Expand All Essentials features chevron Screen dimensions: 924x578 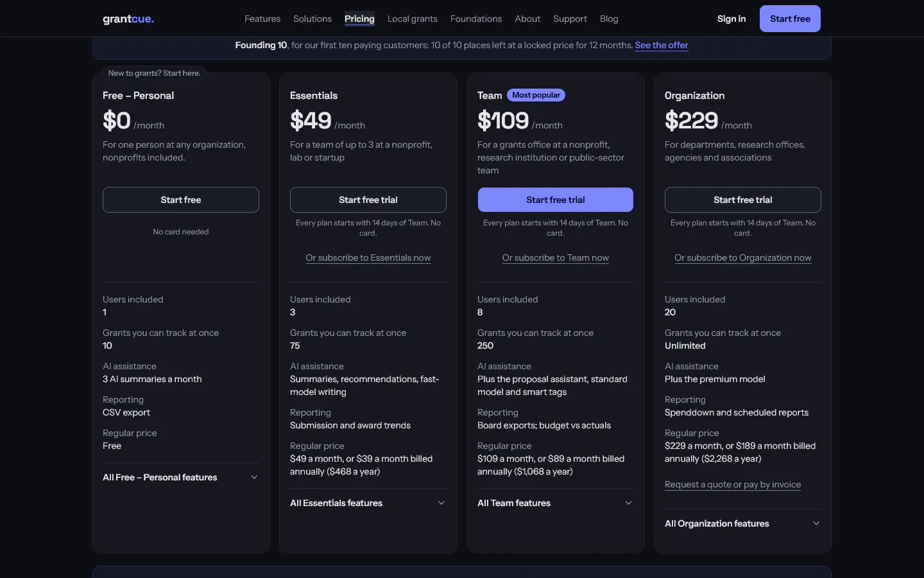pos(441,503)
